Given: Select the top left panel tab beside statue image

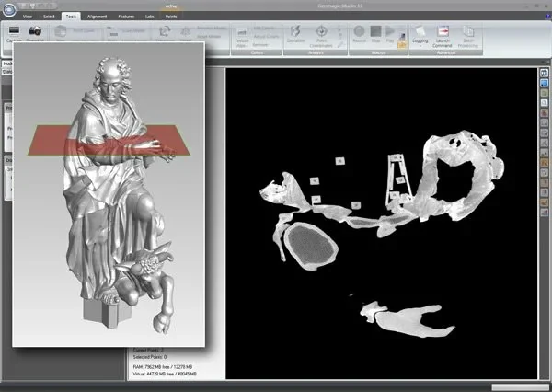Looking at the screenshot, I should click(x=7, y=63).
